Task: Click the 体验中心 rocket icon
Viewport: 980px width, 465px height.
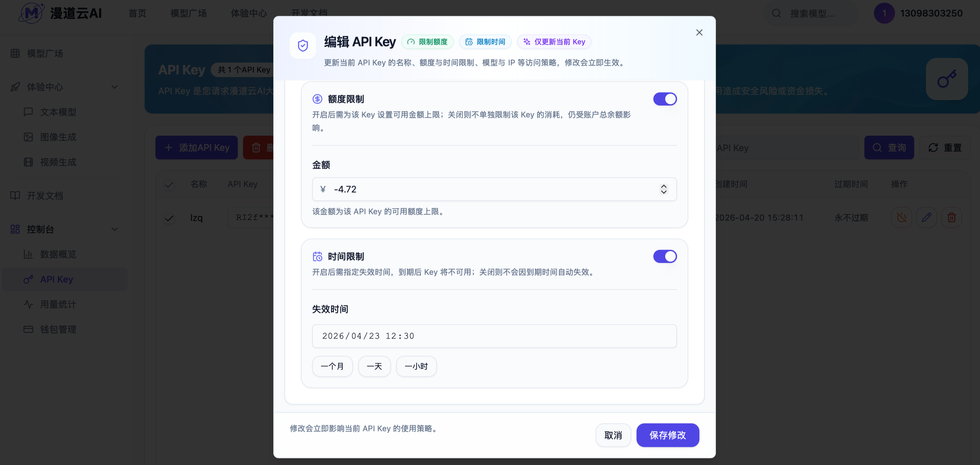Action: [15, 87]
